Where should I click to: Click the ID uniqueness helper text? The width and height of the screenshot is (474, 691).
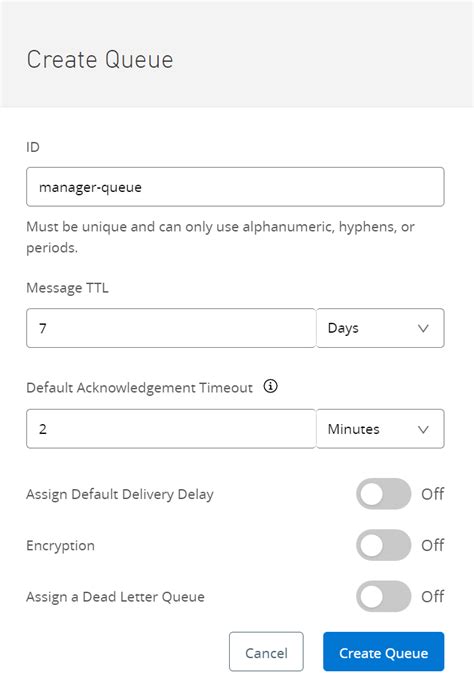click(x=220, y=237)
